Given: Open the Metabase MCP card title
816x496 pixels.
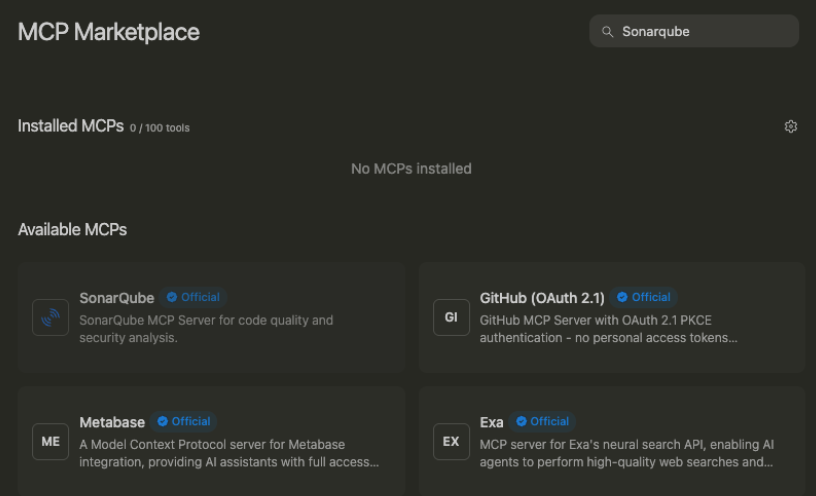Looking at the screenshot, I should pos(112,422).
